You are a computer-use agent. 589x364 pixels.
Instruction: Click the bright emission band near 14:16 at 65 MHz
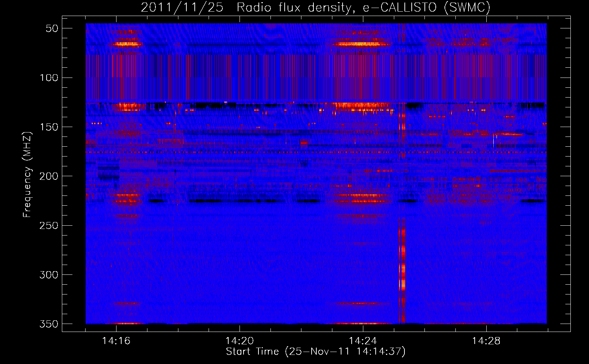127,44
